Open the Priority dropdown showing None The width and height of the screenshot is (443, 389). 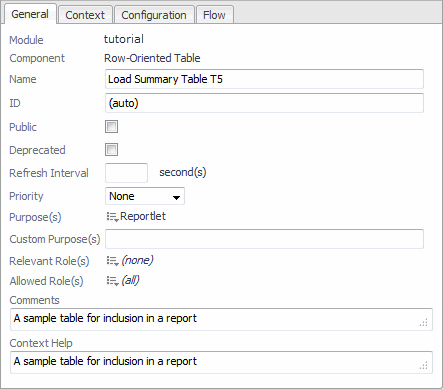(x=145, y=196)
